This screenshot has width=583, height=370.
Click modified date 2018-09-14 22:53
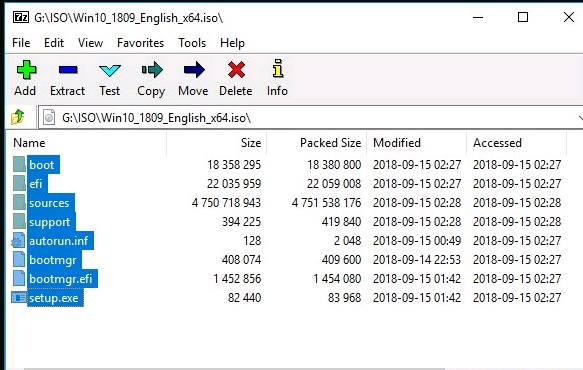point(417,259)
